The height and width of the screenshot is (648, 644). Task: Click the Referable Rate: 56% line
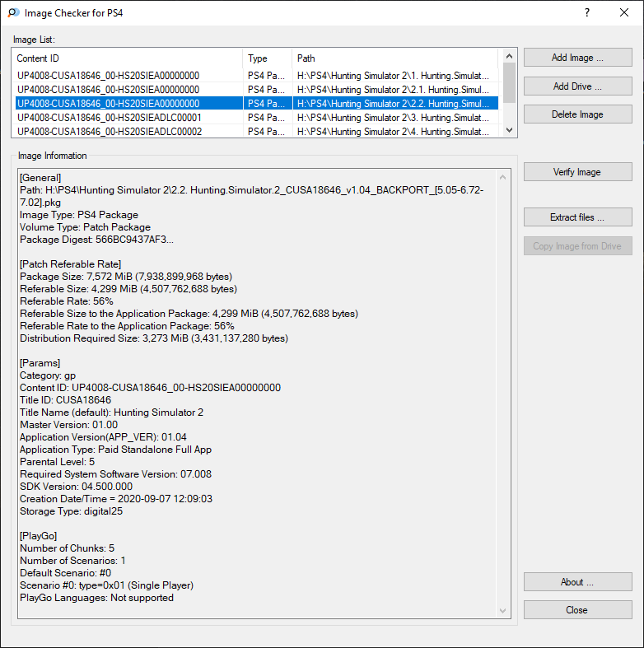(67, 301)
